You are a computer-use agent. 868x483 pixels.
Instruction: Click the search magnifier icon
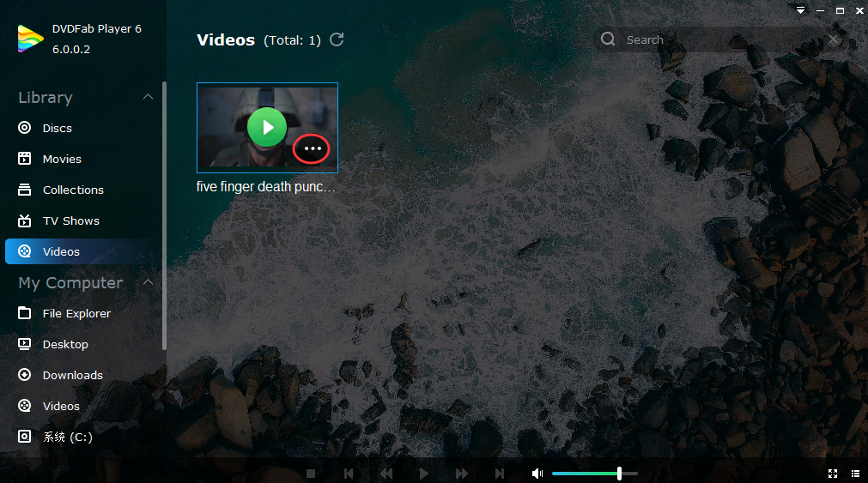coord(608,39)
